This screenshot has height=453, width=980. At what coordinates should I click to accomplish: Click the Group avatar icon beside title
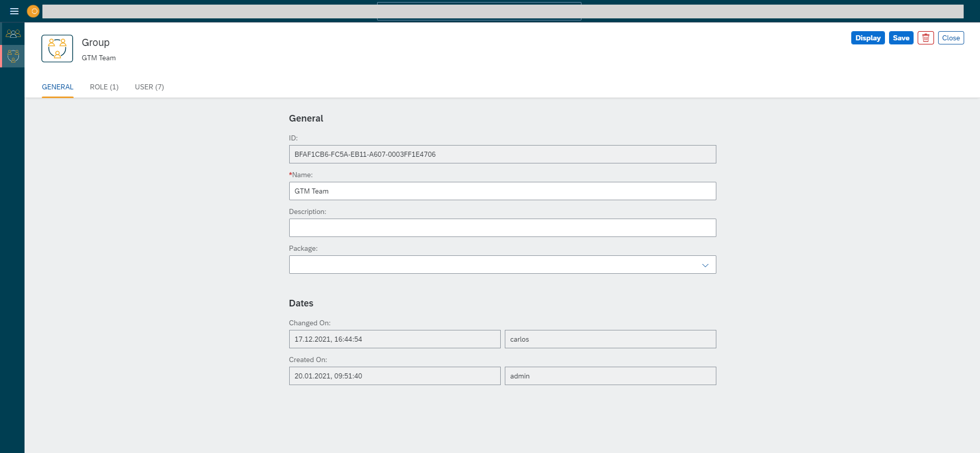click(x=57, y=49)
